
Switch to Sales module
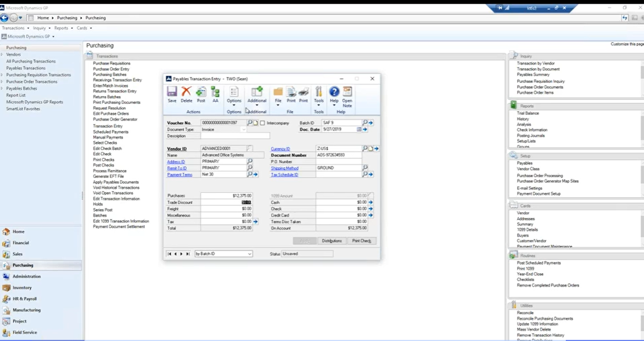(x=17, y=254)
